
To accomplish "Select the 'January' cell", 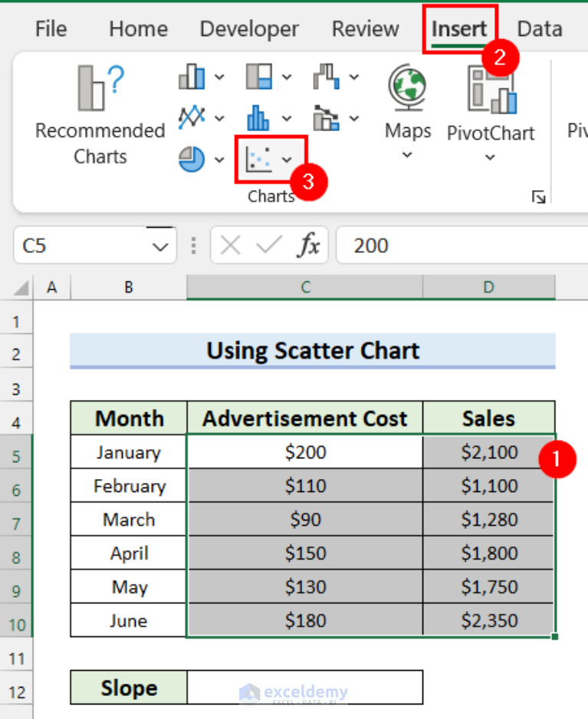I will click(129, 452).
